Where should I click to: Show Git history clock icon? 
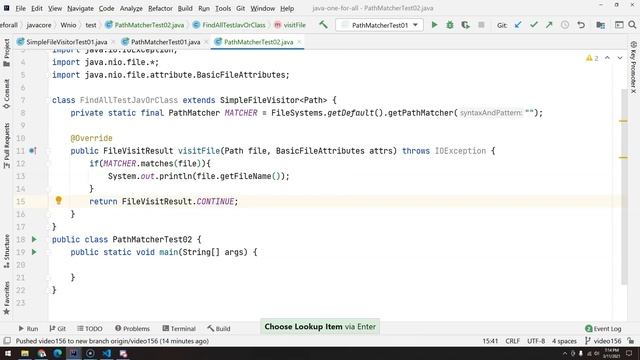click(x=565, y=25)
